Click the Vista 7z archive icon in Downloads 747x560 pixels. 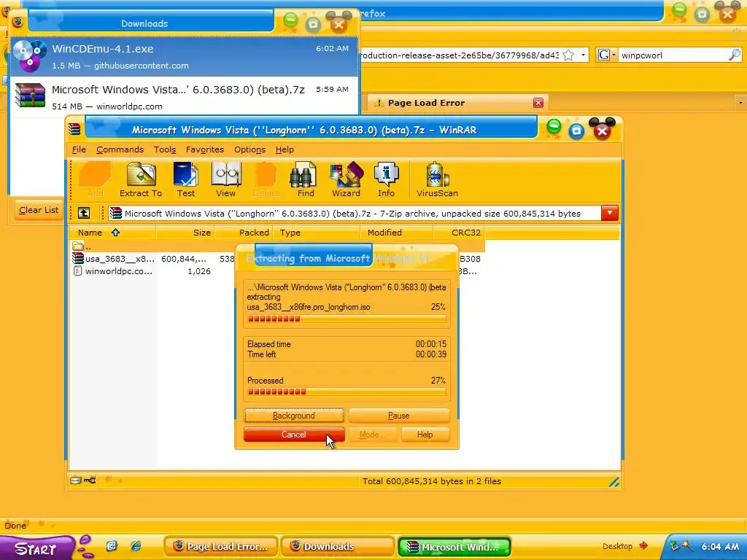[x=29, y=96]
